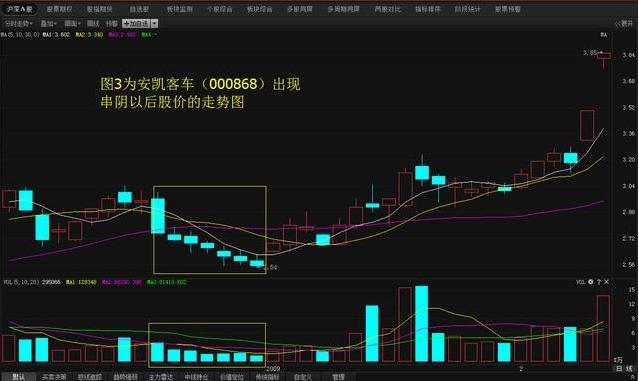Add stock using the 加自选 plus button
The width and height of the screenshot is (639, 381).
(136, 24)
